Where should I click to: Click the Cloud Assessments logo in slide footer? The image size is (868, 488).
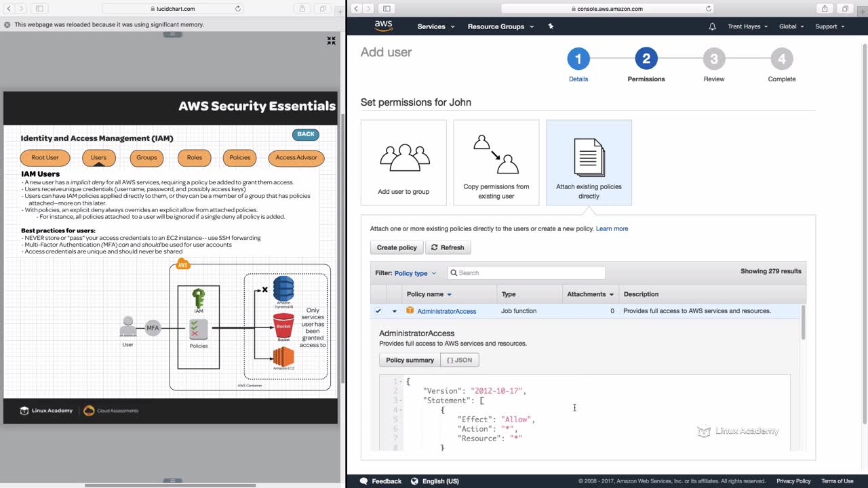[111, 410]
